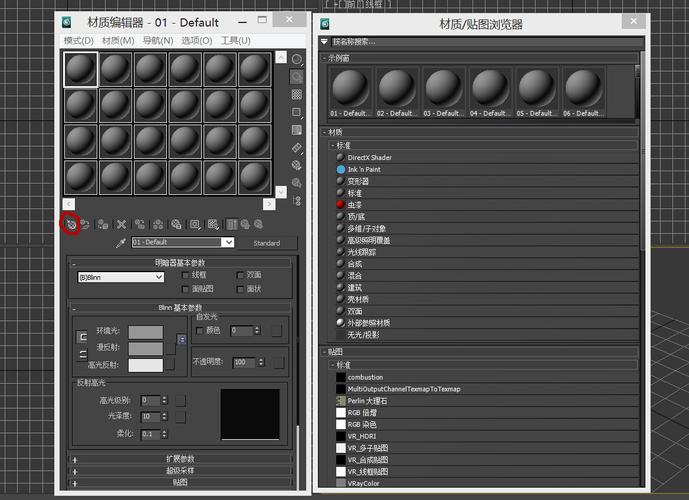Open the 材质(M) menu
Viewport: 689px width, 500px height.
pos(116,40)
